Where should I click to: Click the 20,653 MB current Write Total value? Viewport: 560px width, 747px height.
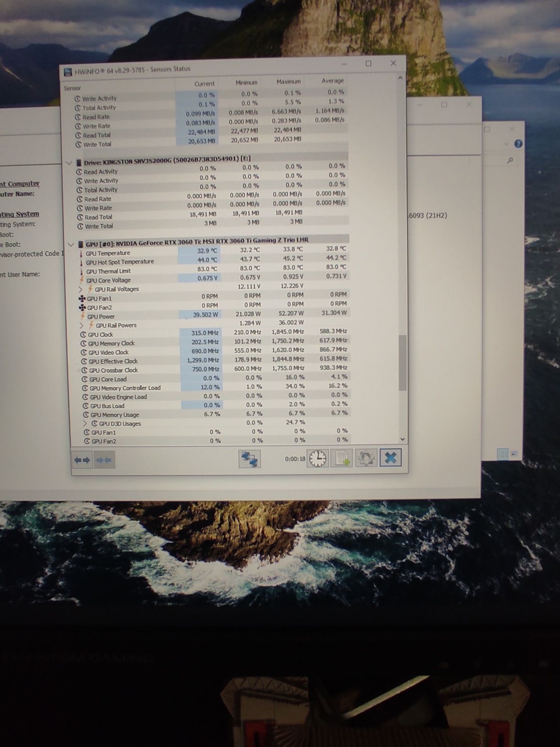[x=201, y=141]
